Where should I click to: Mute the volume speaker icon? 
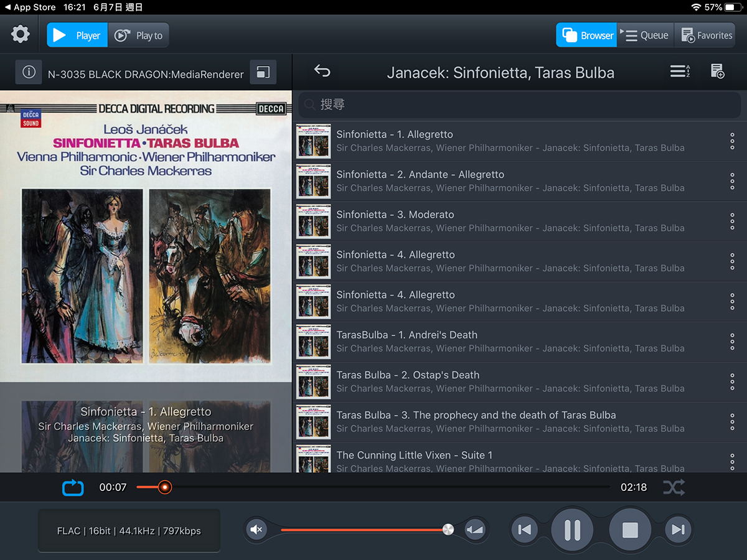point(256,530)
